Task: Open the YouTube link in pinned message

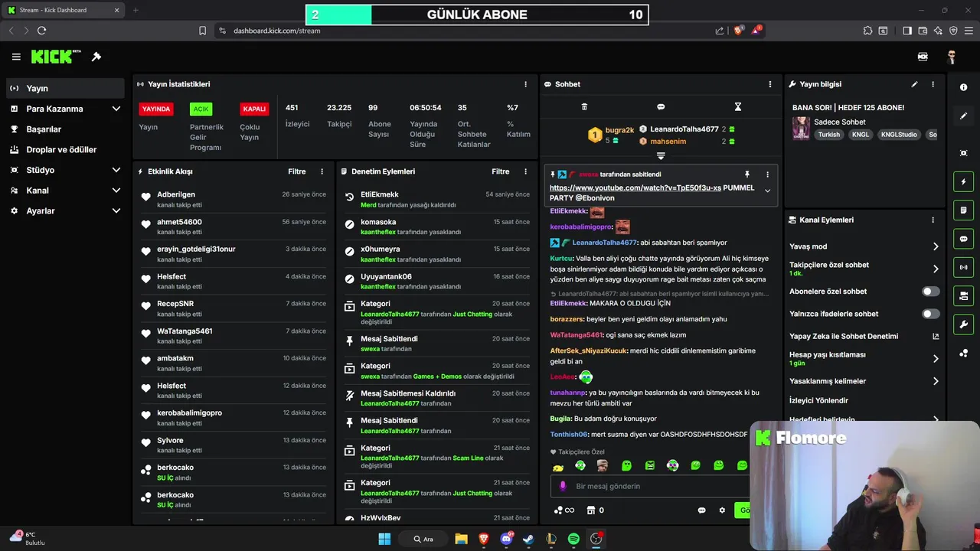Action: tap(635, 187)
